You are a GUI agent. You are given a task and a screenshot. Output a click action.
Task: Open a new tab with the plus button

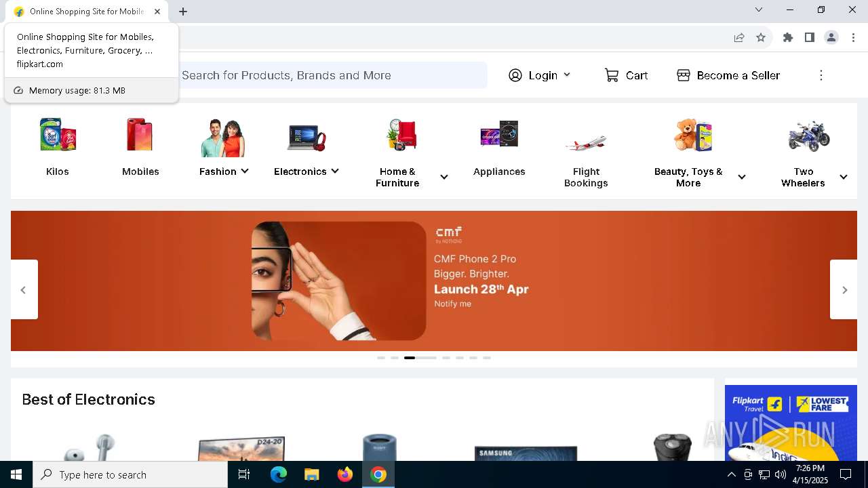coord(183,12)
